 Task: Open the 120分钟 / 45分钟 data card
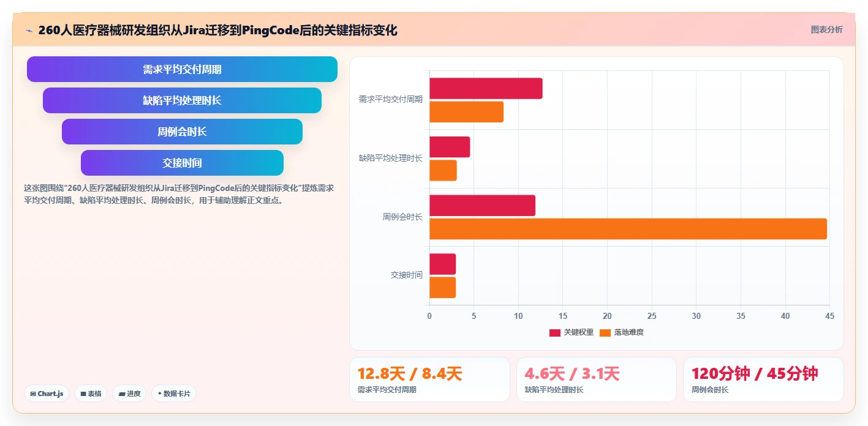763,379
